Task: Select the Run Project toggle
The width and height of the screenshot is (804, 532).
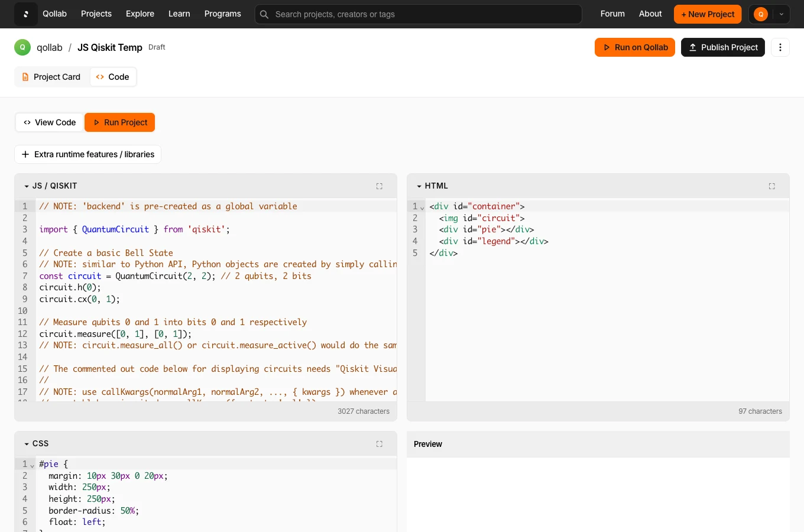Action: point(119,122)
